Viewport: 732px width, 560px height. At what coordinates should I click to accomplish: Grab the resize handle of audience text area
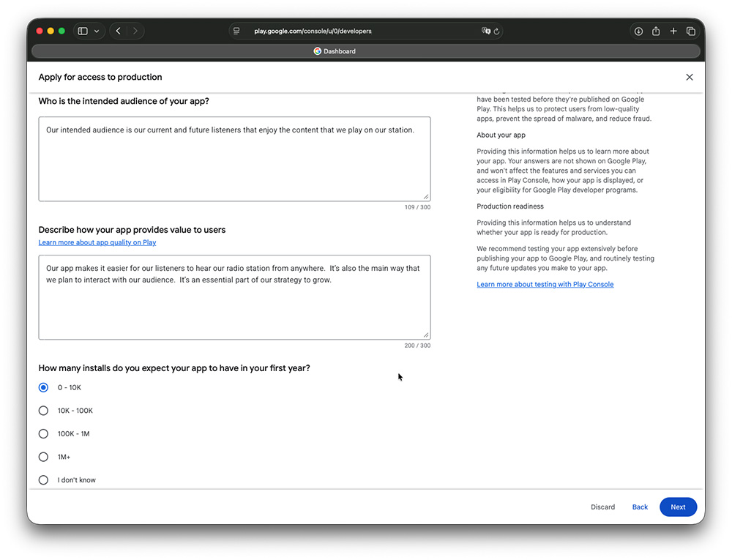click(426, 197)
